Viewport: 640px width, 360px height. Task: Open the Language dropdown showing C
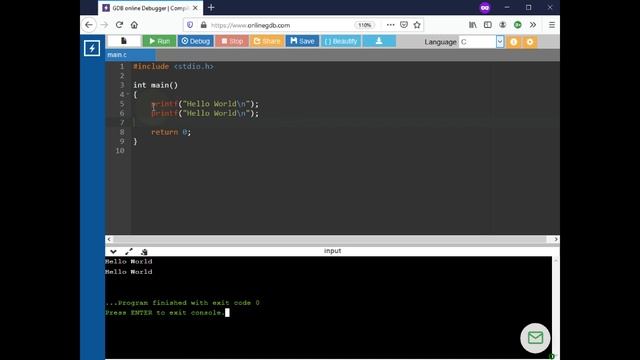click(x=481, y=42)
